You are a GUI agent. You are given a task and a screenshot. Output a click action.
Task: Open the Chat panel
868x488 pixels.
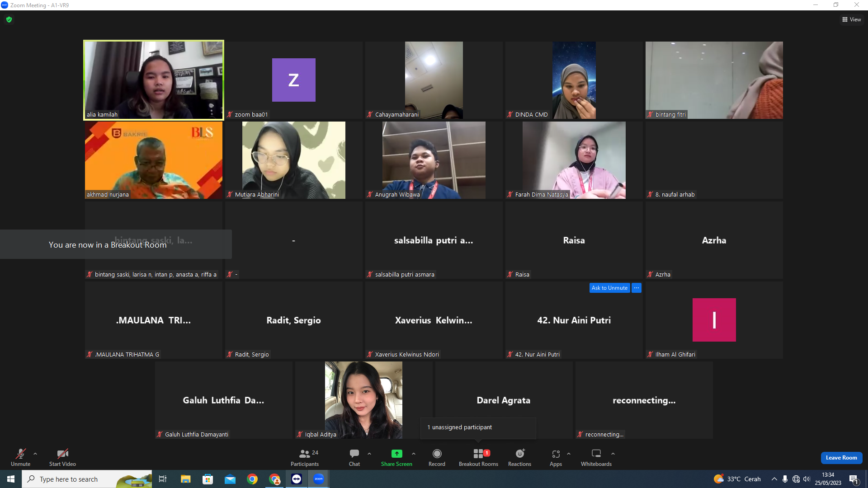coord(354,457)
